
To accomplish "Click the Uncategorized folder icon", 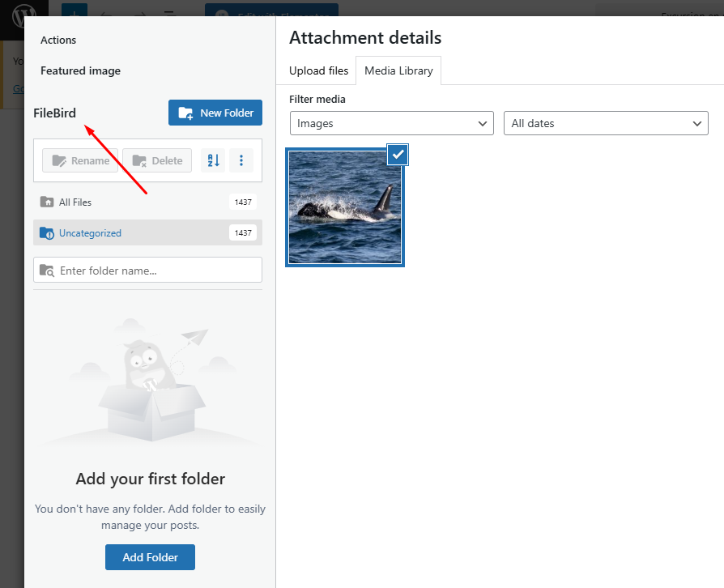I will [x=47, y=233].
